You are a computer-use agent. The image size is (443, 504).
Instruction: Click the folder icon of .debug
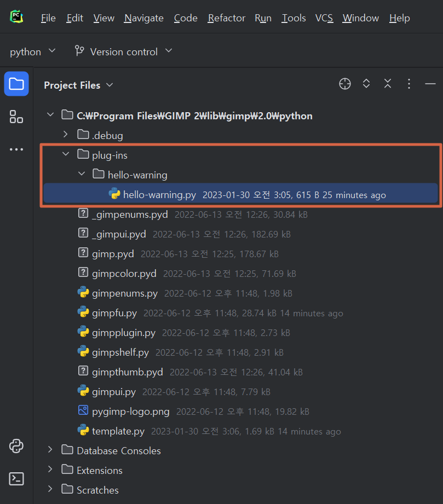[83, 135]
